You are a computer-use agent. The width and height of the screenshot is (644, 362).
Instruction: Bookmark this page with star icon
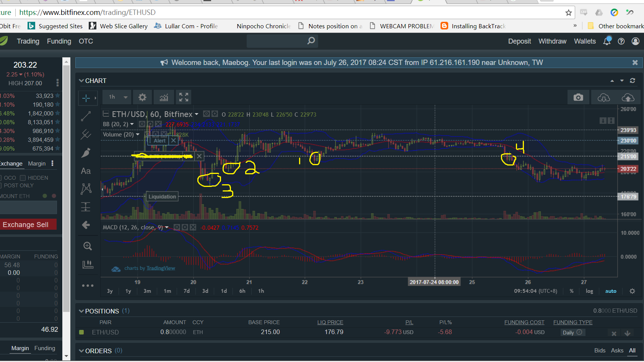point(569,13)
